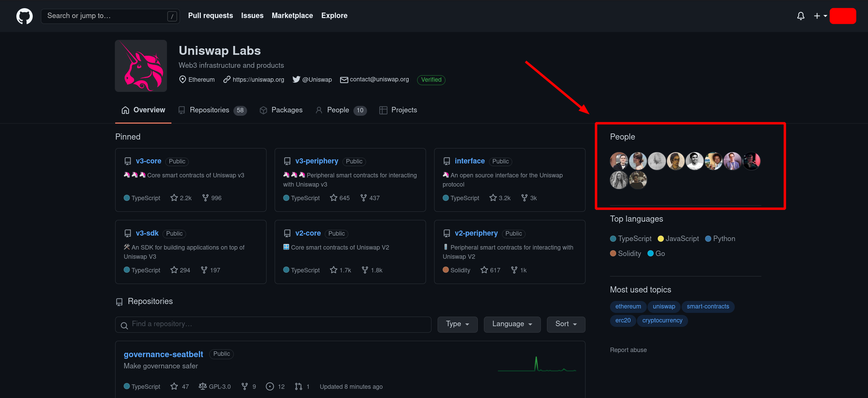Expand the Language filter dropdown

pos(512,324)
